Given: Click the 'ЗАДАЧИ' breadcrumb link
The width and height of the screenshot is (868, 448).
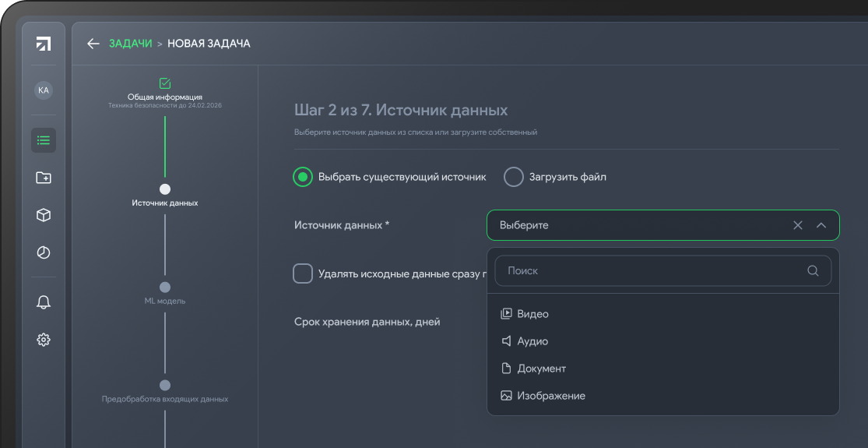Looking at the screenshot, I should (x=130, y=44).
